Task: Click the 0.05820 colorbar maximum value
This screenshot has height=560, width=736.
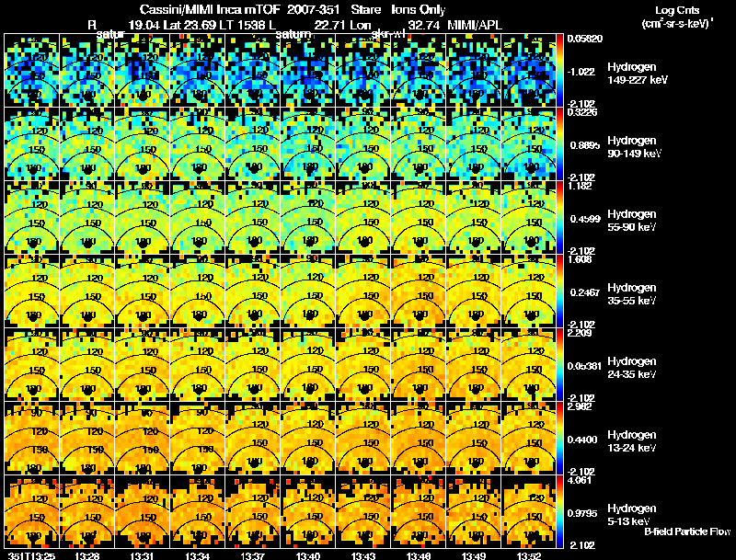Action: point(584,39)
